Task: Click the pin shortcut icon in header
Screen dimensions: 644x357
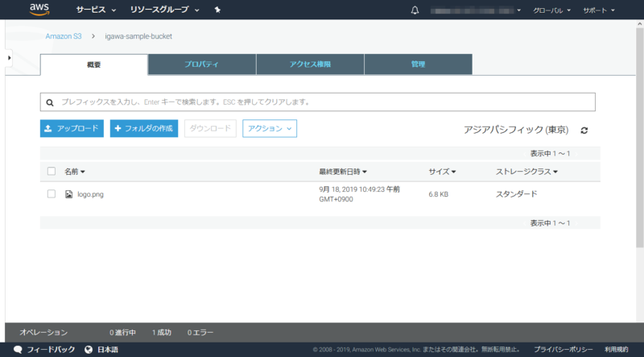Action: (x=217, y=10)
